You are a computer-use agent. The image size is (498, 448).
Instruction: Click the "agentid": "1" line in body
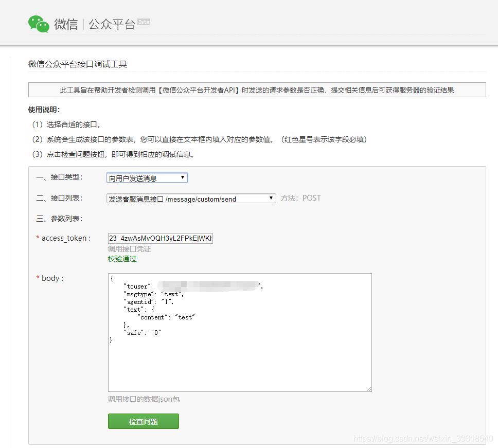(149, 301)
